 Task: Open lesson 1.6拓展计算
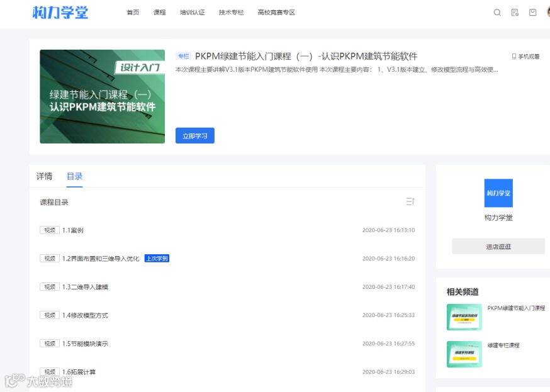[x=79, y=372]
